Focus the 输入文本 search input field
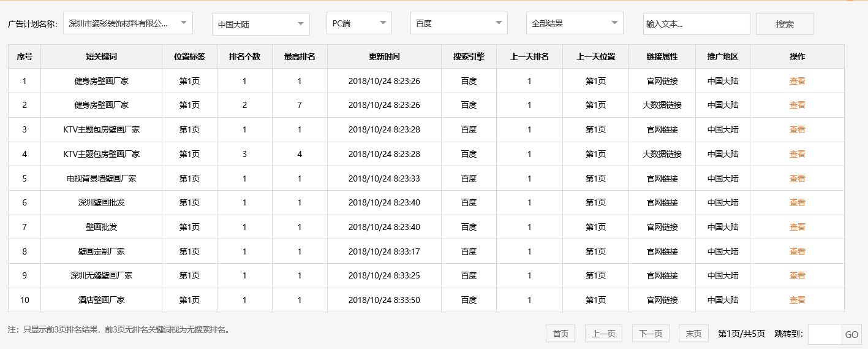This screenshot has width=868, height=349. [696, 24]
